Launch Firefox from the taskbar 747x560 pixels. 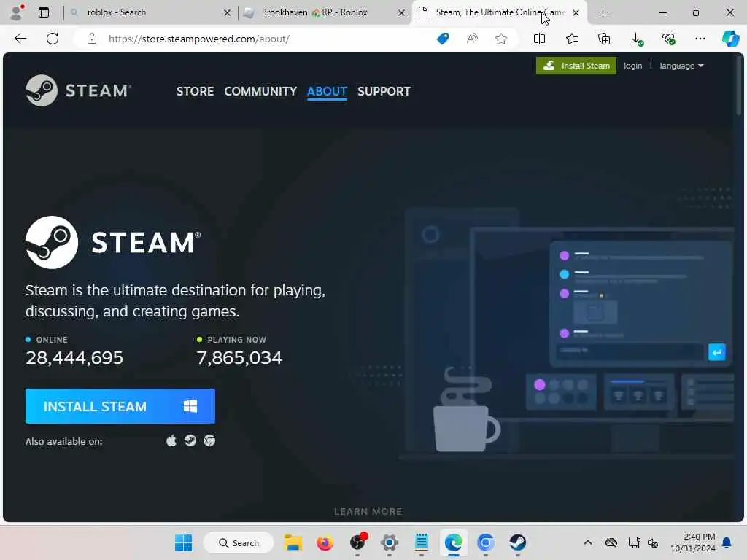[325, 542]
